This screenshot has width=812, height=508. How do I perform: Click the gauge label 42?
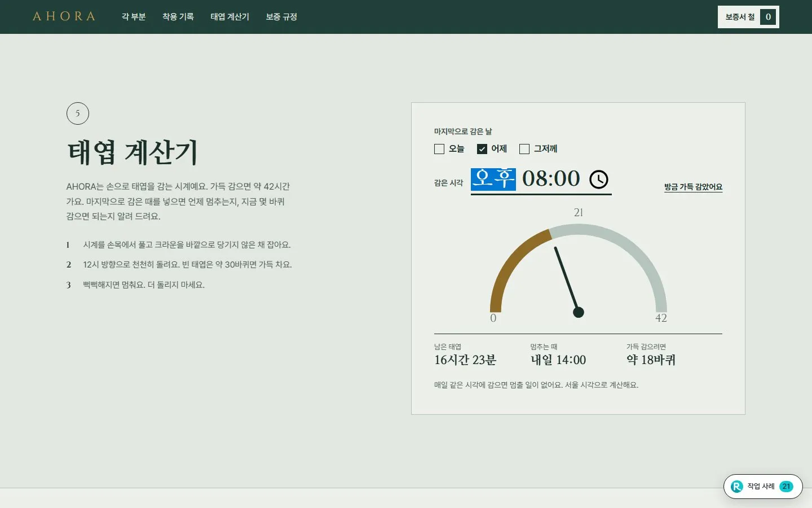click(661, 318)
